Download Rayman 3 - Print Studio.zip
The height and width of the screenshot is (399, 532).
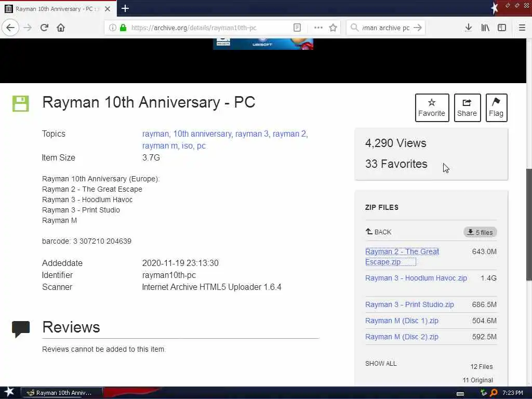pos(409,304)
